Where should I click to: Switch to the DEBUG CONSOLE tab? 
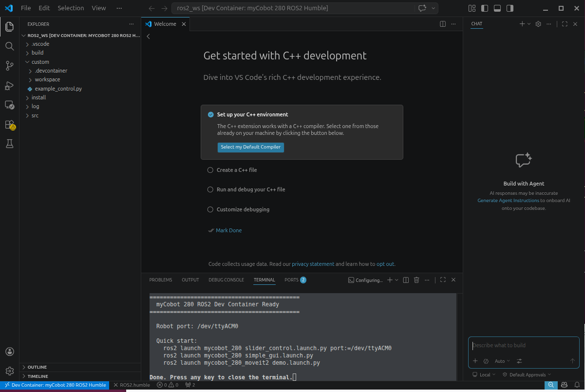click(x=226, y=280)
